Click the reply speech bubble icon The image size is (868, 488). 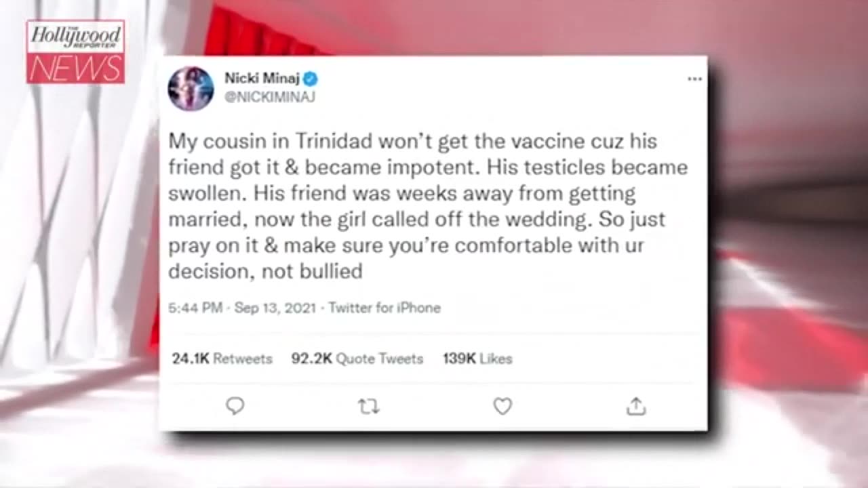(235, 406)
